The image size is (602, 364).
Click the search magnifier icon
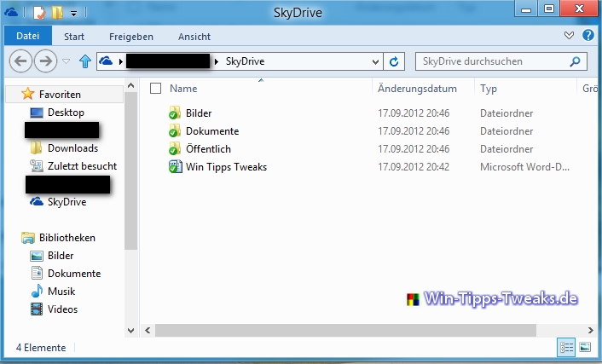[x=575, y=61]
